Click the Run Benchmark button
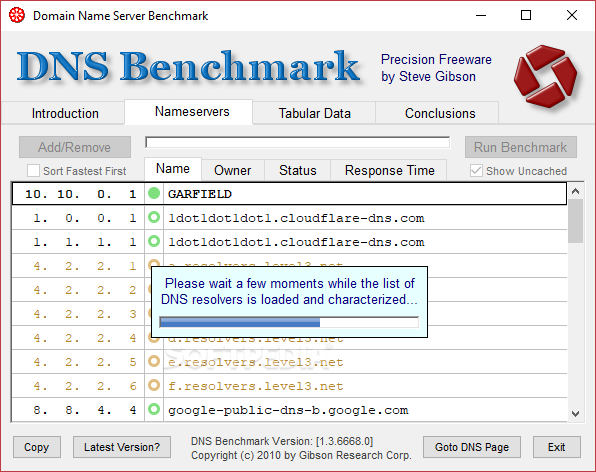Viewport: 596px width, 472px height. click(x=521, y=147)
